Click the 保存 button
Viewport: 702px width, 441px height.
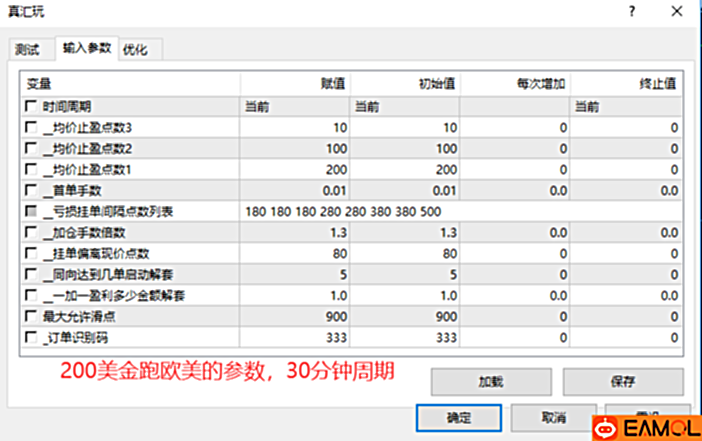tap(624, 381)
